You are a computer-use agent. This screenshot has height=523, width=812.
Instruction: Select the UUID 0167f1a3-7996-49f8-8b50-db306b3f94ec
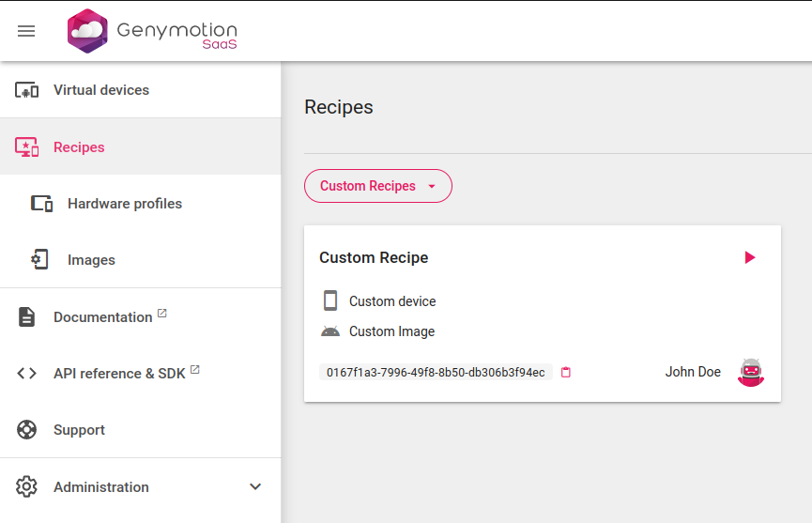click(x=436, y=373)
